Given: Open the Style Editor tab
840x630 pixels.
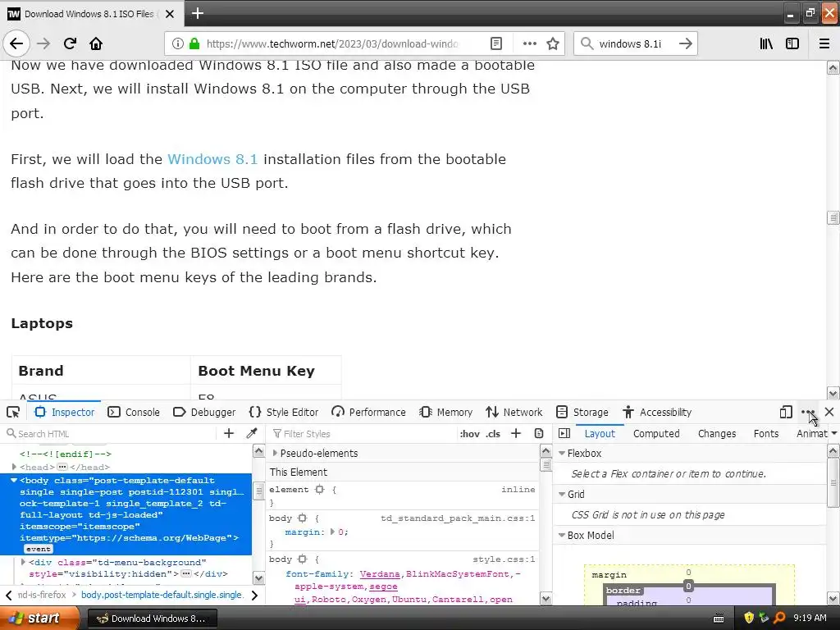Looking at the screenshot, I should pos(284,412).
